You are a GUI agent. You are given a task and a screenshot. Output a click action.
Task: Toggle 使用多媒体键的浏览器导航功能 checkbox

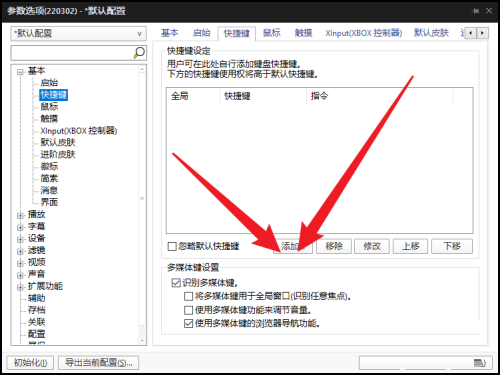(x=188, y=324)
